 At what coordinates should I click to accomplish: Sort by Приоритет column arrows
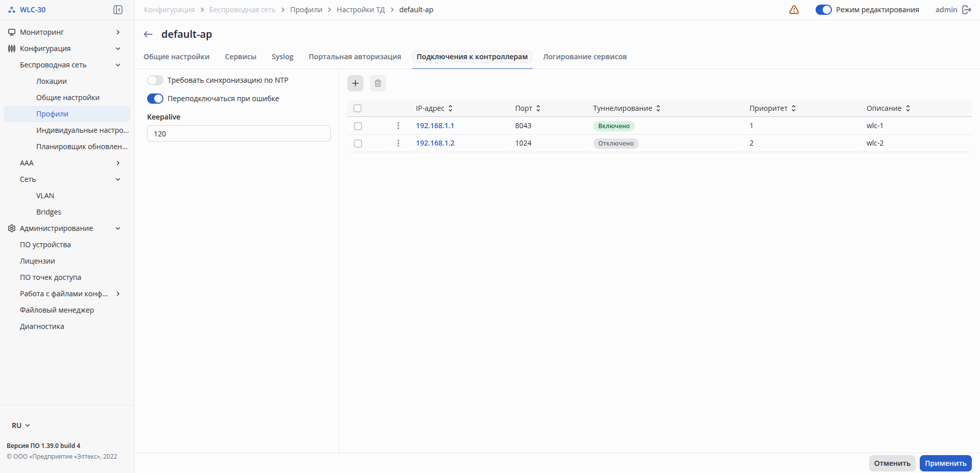click(x=794, y=108)
